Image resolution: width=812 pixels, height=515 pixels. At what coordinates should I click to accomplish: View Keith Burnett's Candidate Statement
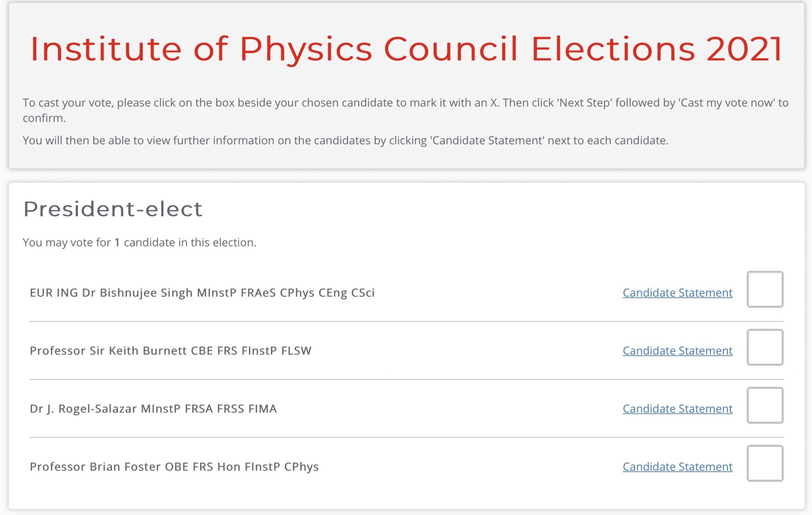coord(677,351)
